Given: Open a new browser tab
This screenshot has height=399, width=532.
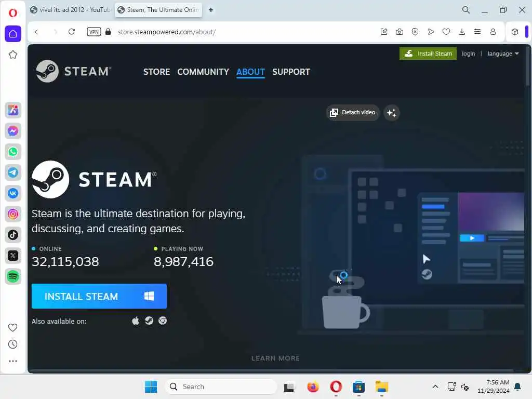Looking at the screenshot, I should [211, 10].
